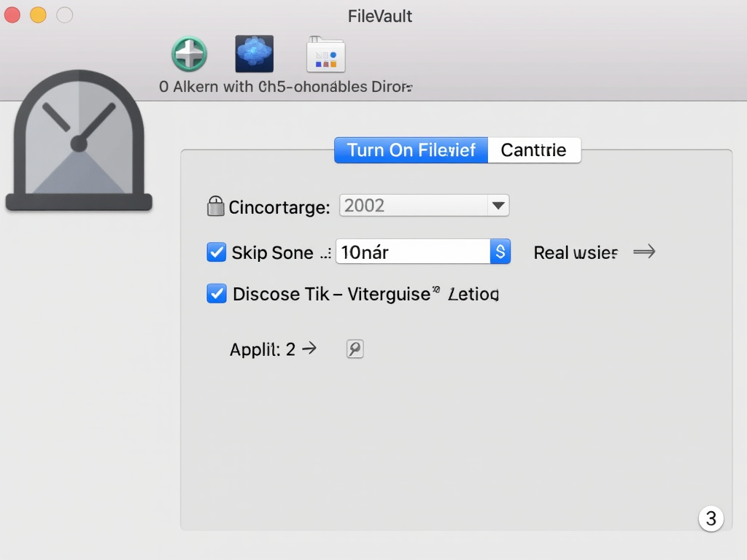This screenshot has height=560, width=747.
Task: Toggle the Skip Sone checkbox
Action: coord(216,252)
